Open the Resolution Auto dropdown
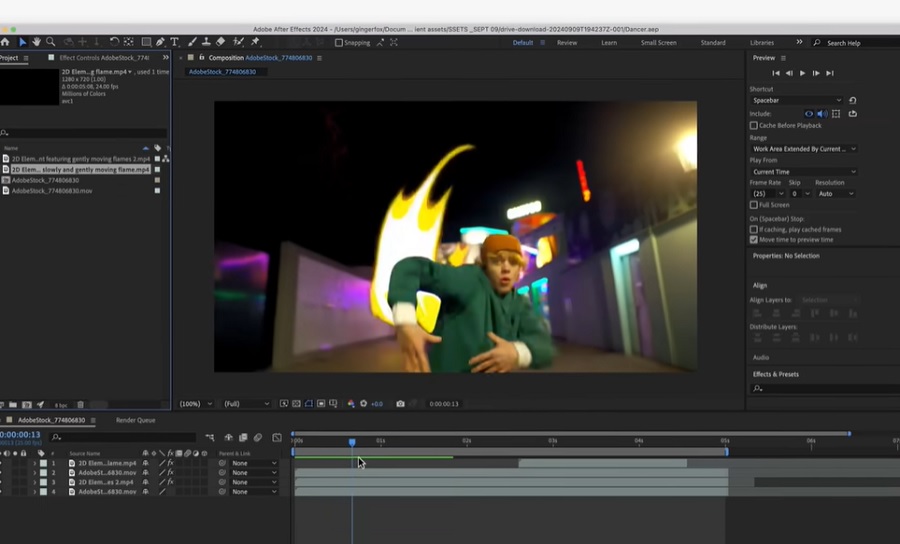Viewport: 900px width, 544px height. [836, 194]
